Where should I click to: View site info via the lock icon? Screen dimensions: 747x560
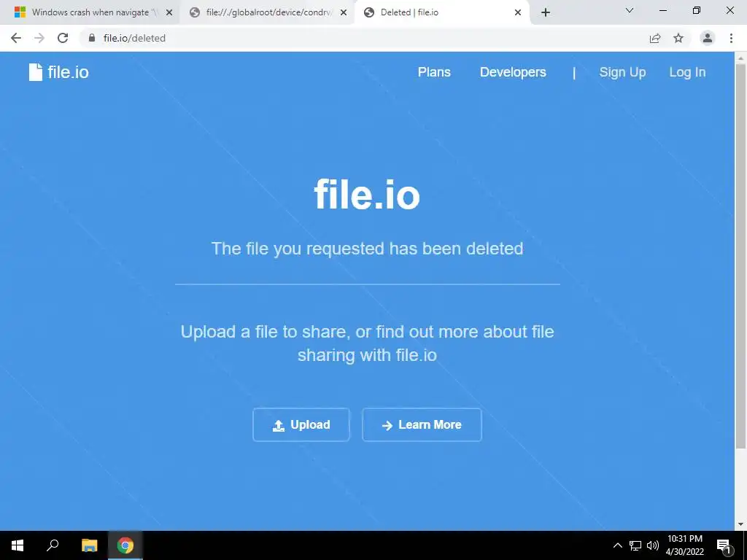pos(92,38)
